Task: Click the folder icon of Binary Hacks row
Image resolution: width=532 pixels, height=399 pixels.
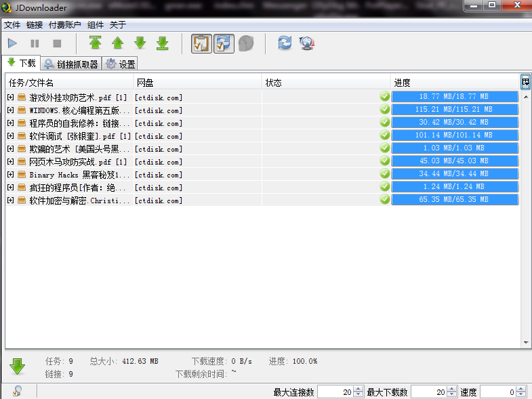Action: coord(22,175)
